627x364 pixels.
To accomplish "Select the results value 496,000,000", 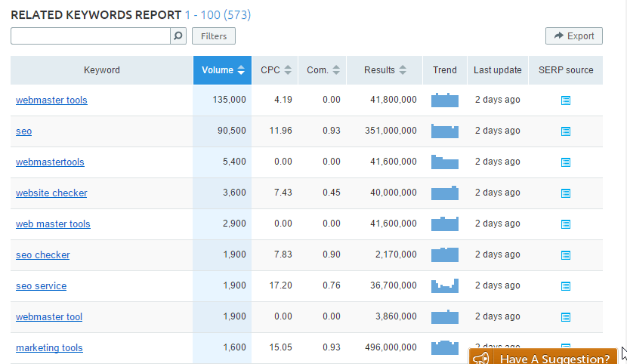I will [x=391, y=347].
